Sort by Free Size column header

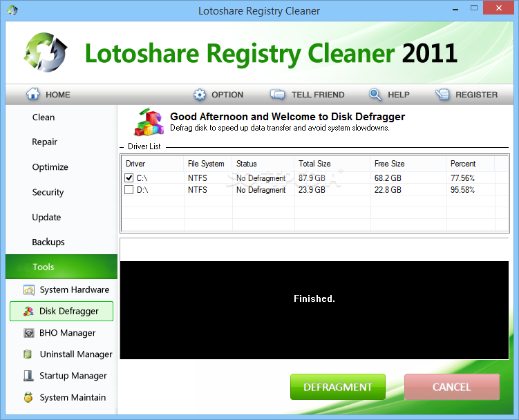coord(408,164)
